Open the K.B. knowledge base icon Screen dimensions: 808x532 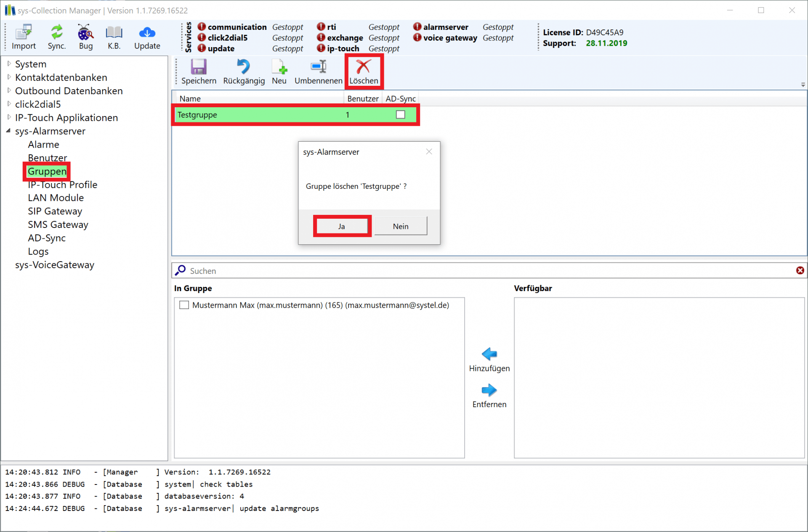coord(114,33)
